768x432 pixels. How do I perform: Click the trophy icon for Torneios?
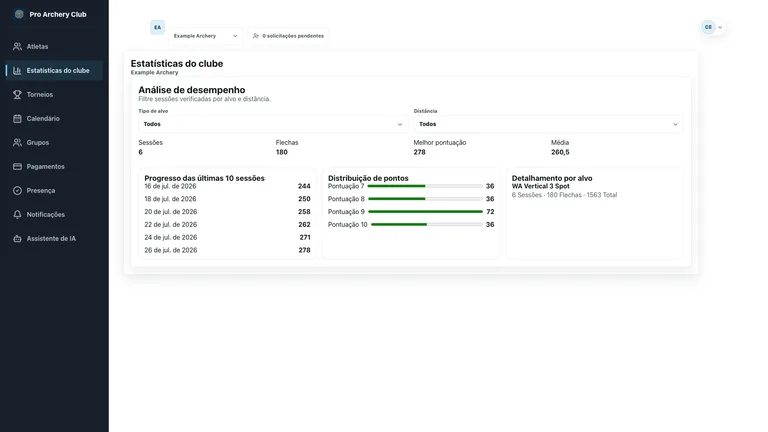coord(17,95)
